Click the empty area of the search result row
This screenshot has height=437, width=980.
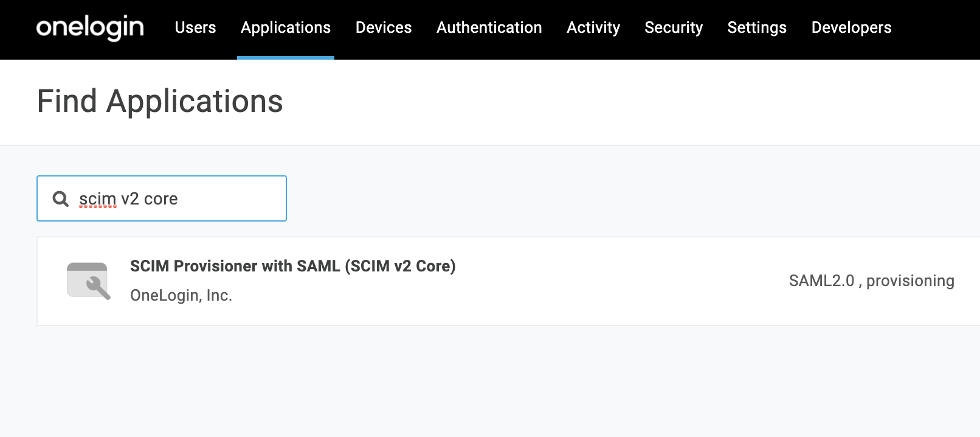coord(608,281)
